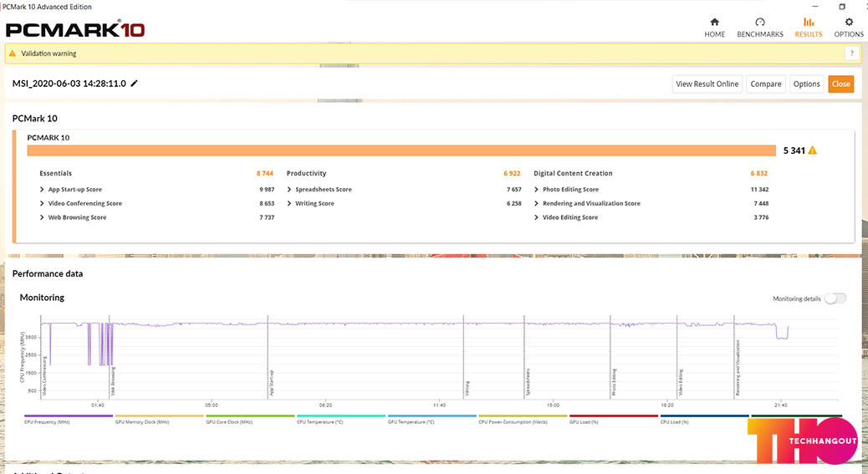Screen dimensions: 868x474
Task: Click the Essentials score 8 744
Action: [x=264, y=173]
